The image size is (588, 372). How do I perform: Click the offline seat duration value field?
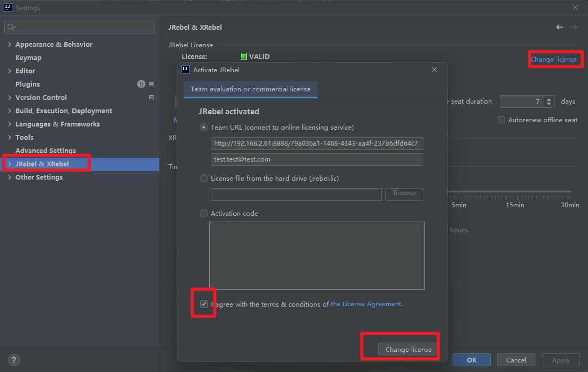coord(522,102)
